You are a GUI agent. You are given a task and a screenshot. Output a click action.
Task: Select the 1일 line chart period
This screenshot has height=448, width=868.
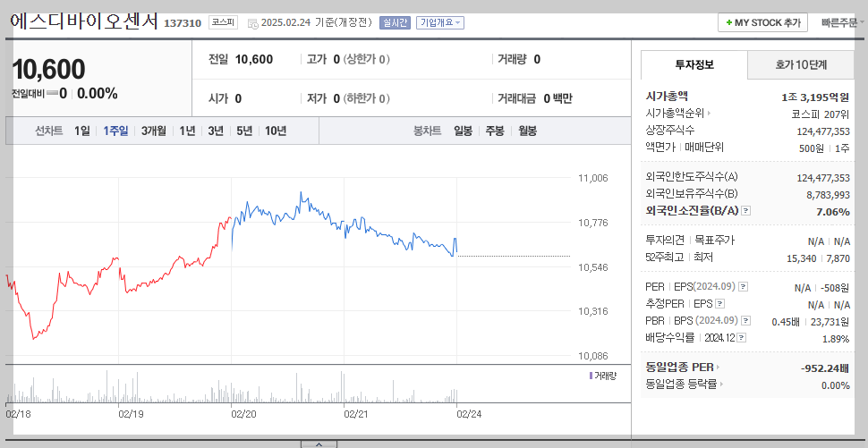click(x=82, y=131)
